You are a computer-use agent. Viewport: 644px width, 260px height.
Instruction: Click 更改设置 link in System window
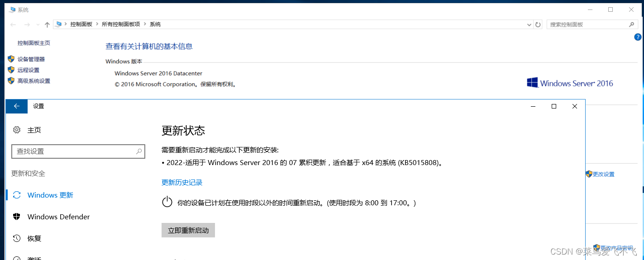pyautogui.click(x=604, y=174)
